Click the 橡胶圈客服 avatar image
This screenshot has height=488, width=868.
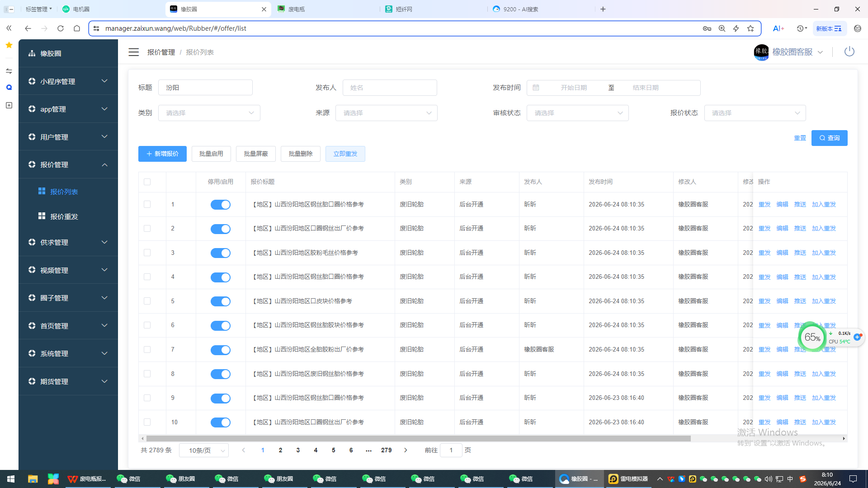coord(761,52)
